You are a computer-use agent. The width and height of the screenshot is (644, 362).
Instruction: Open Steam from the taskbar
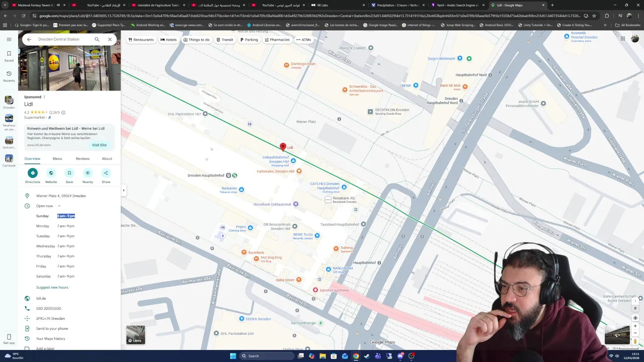(x=367, y=356)
